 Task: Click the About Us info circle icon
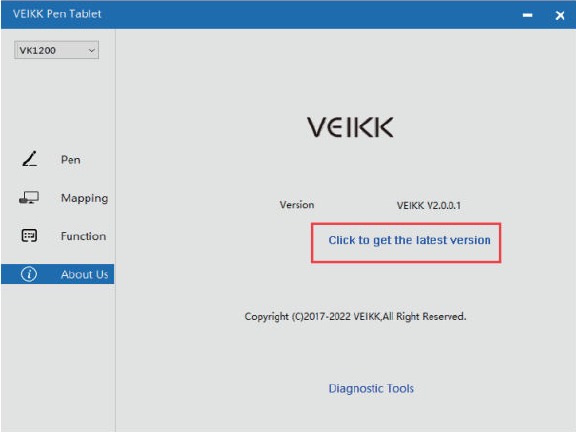pos(29,274)
